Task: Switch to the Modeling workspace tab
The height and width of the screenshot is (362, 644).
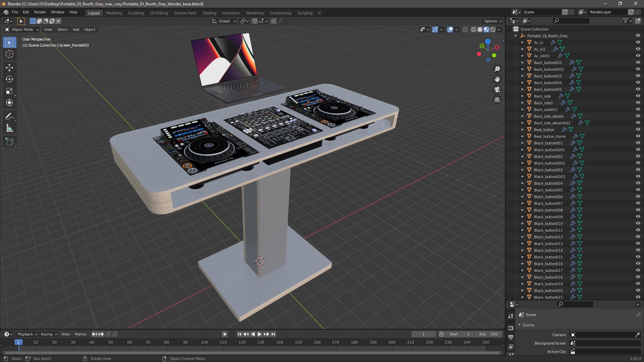Action: click(114, 13)
